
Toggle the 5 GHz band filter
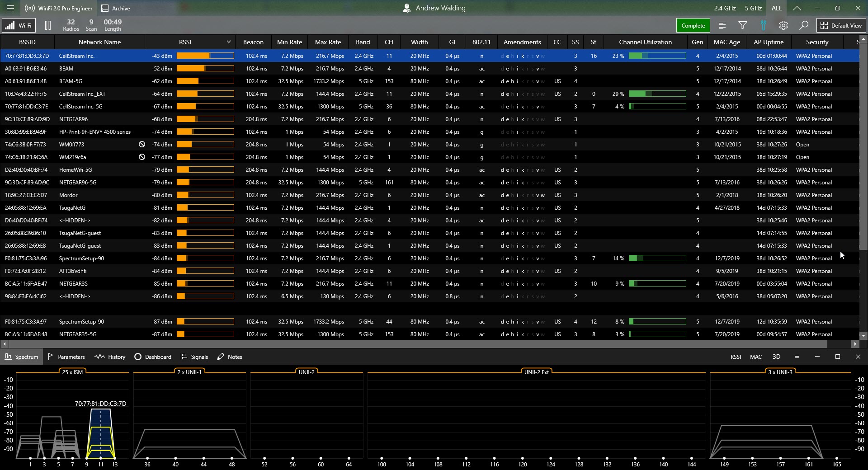[x=753, y=8]
